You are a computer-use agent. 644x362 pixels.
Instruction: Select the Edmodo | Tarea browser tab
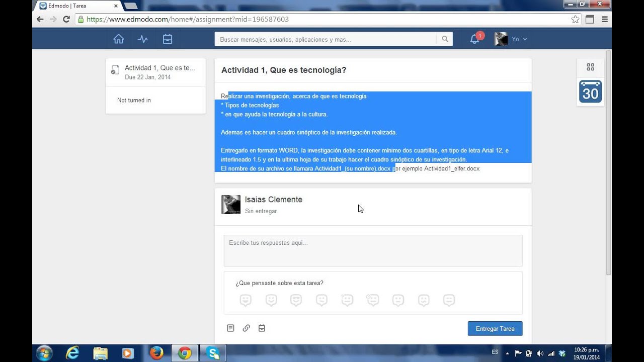(x=78, y=6)
